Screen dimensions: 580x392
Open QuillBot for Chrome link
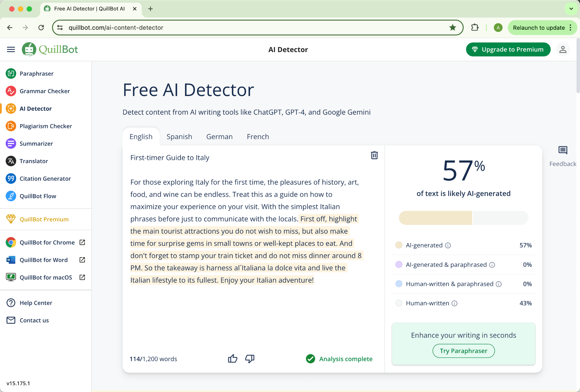coord(46,242)
